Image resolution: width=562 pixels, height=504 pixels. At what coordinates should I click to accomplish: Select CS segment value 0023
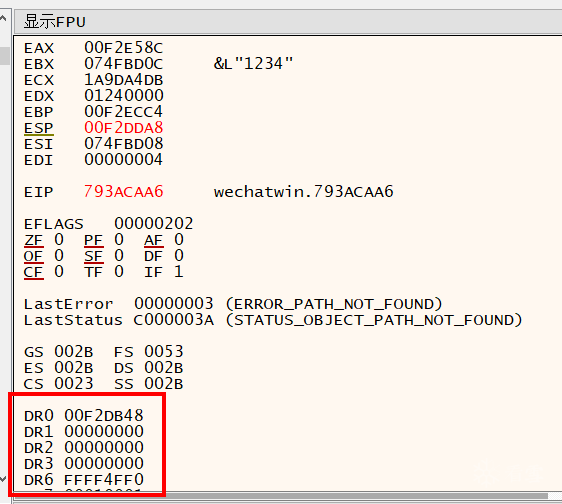click(74, 384)
